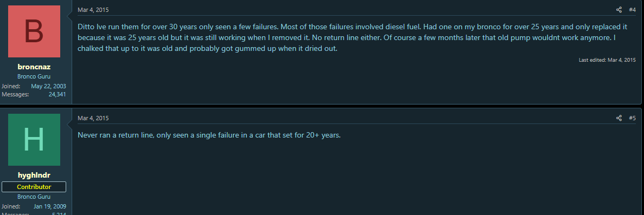
Task: Click the Last edited timestamp on post #4
Action: pyautogui.click(x=607, y=60)
